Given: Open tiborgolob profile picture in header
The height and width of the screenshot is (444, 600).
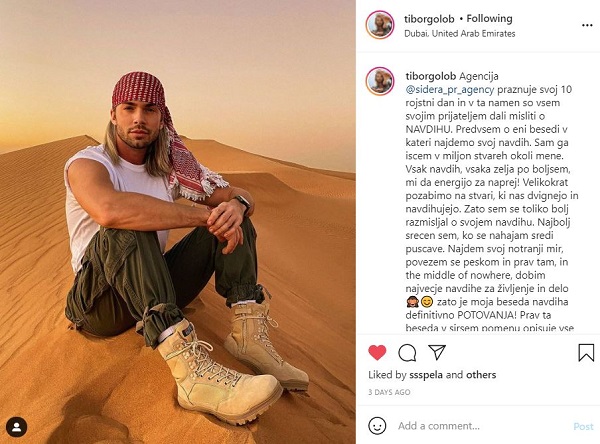Looking at the screenshot, I should pyautogui.click(x=380, y=25).
